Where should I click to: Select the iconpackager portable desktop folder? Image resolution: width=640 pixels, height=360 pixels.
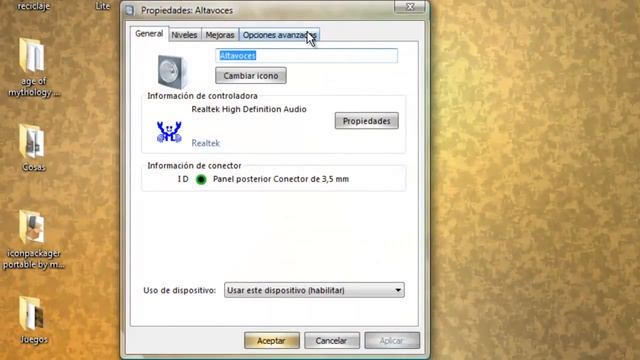pos(33,240)
